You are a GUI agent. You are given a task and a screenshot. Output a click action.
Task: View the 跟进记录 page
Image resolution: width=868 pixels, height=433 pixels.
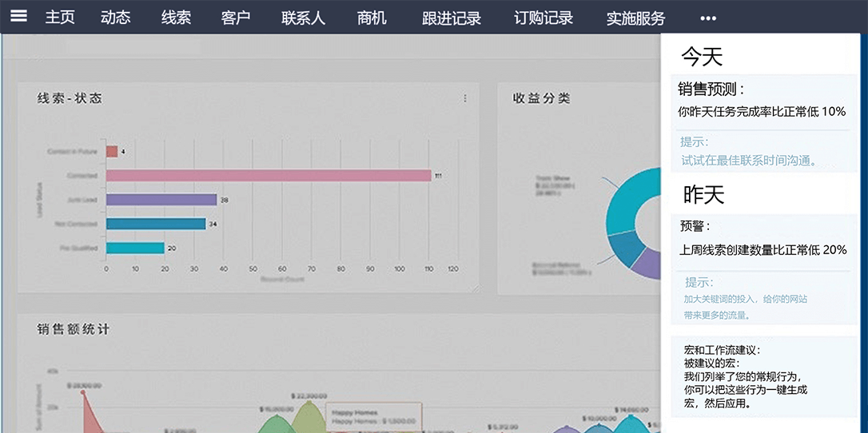pyautogui.click(x=452, y=18)
